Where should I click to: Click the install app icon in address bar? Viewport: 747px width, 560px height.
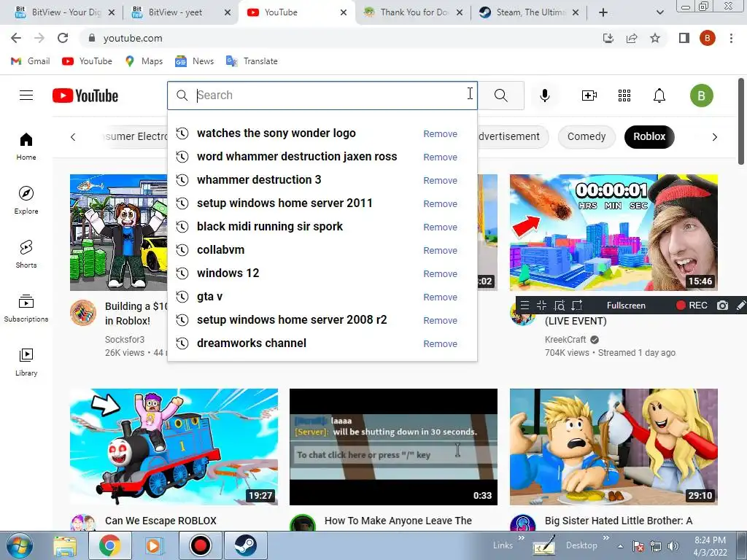(x=608, y=38)
